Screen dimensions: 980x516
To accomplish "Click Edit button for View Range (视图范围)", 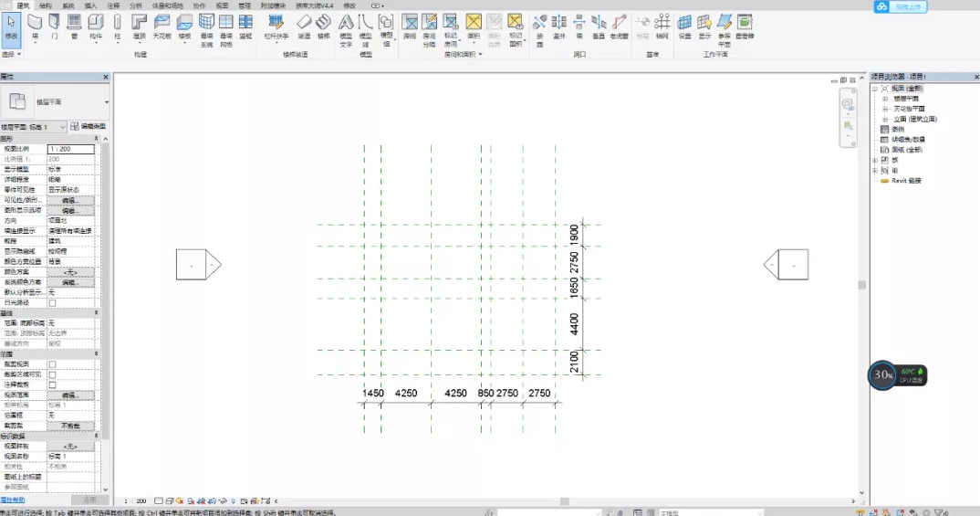I will point(70,395).
